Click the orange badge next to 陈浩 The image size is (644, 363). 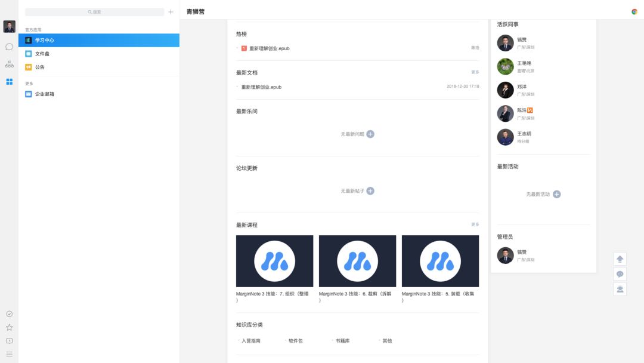tap(530, 110)
